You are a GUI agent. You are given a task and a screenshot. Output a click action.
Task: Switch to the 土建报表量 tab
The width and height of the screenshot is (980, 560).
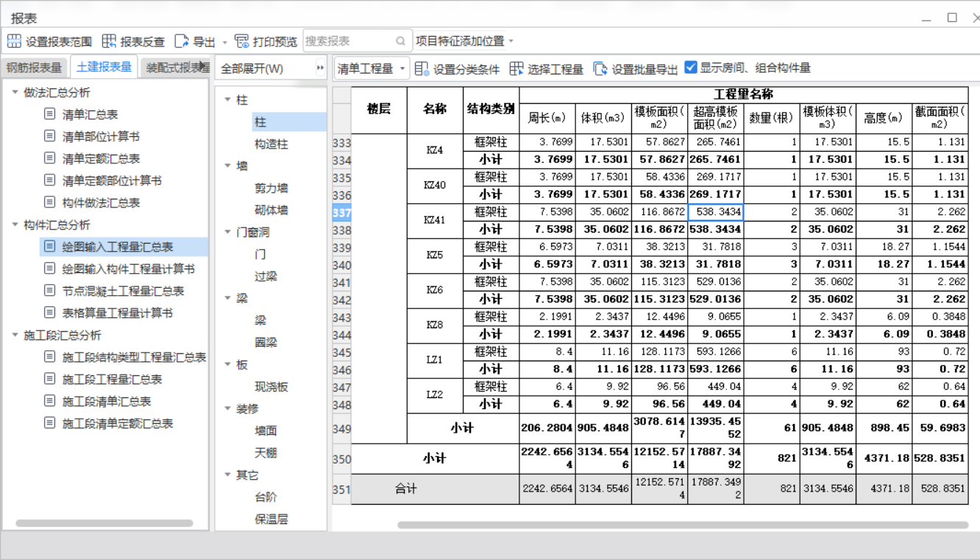(104, 67)
